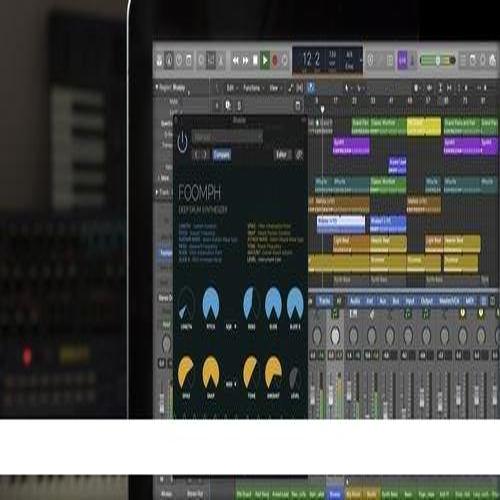Open the dropdown between SNAP and TONE knobs
The image size is (500, 500).
click(231, 384)
